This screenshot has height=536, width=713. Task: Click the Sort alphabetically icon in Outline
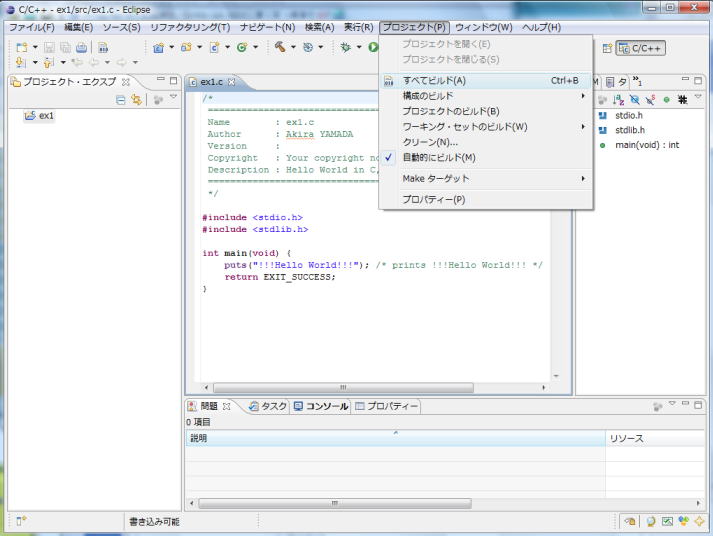click(617, 101)
